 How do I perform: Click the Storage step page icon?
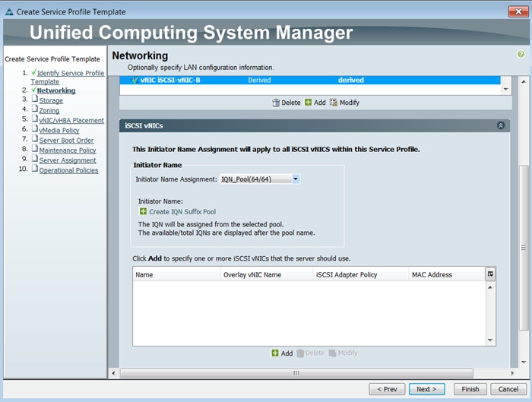tap(35, 99)
